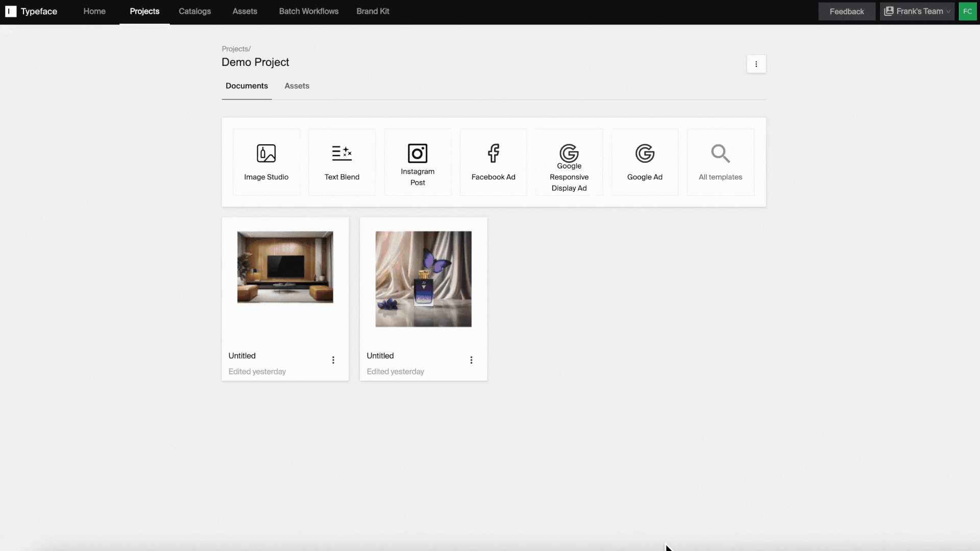
Task: Create Google Responsive Display Ad
Action: (569, 162)
